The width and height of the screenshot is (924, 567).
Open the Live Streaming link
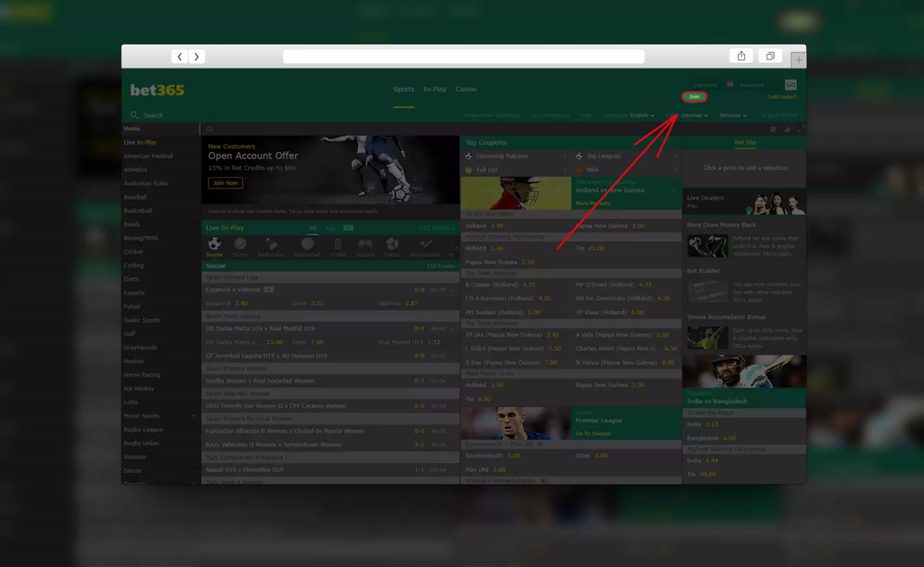coord(550,115)
